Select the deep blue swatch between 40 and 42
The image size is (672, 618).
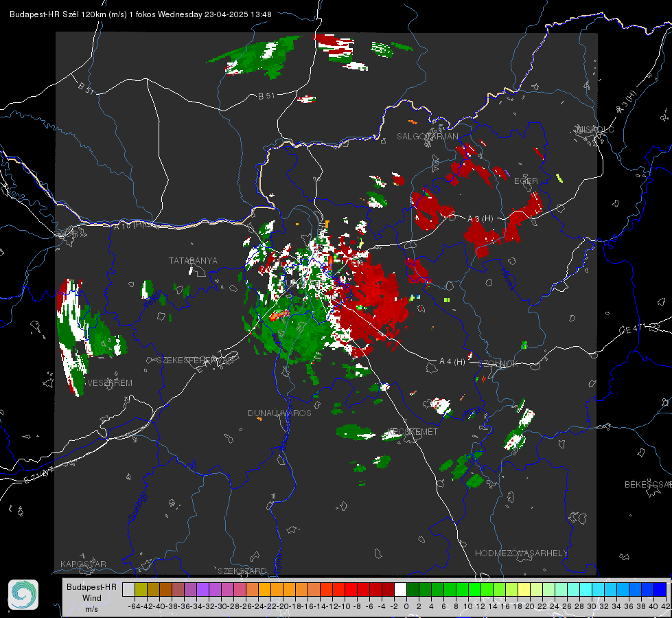pos(660,589)
